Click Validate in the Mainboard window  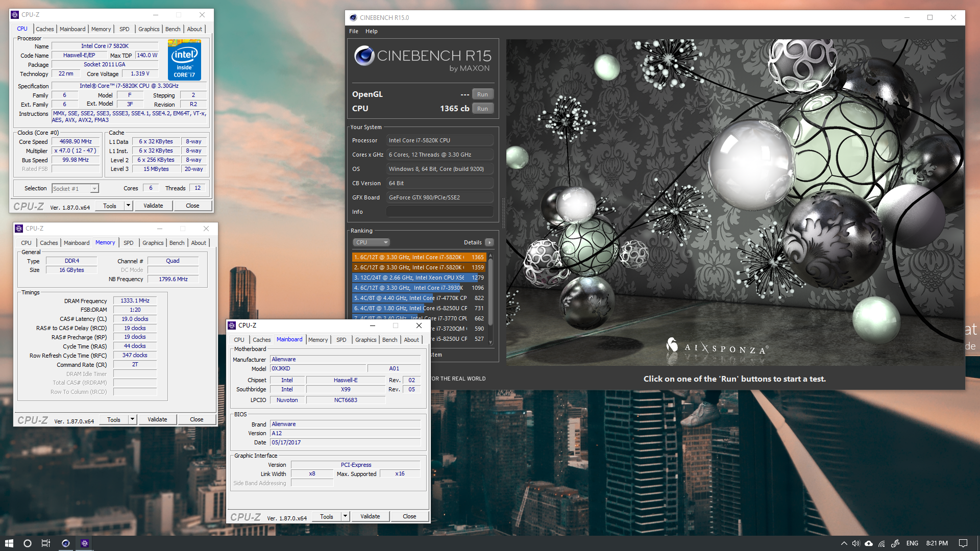point(370,516)
